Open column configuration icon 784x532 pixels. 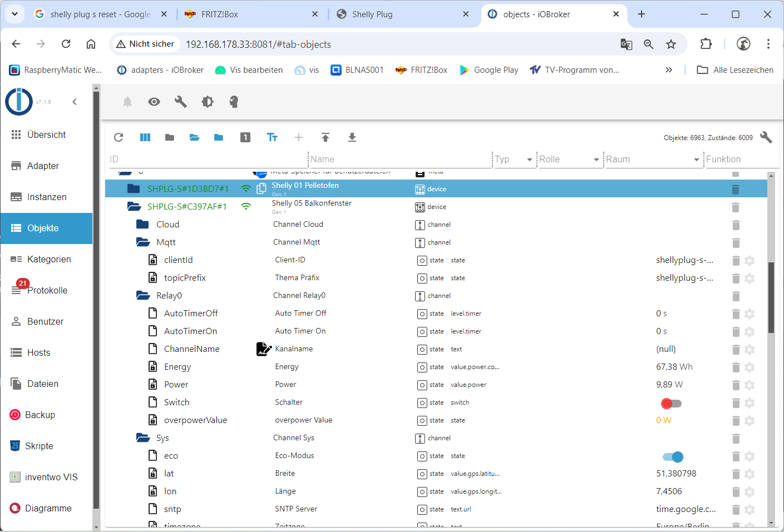145,137
